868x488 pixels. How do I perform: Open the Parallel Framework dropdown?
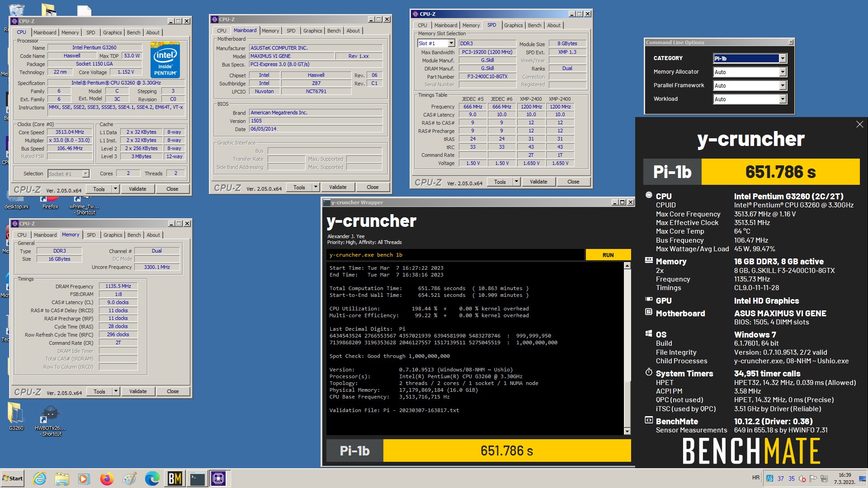coord(750,85)
